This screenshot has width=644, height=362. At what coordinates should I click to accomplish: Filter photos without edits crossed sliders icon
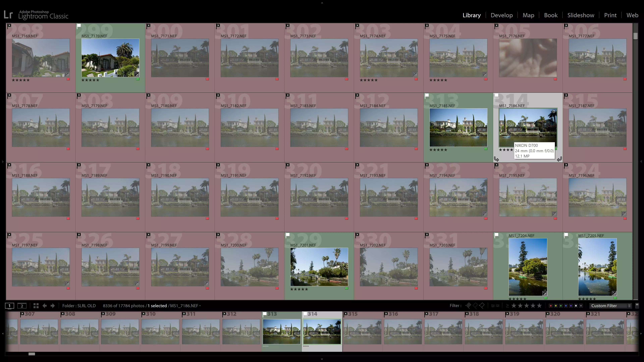point(497,306)
